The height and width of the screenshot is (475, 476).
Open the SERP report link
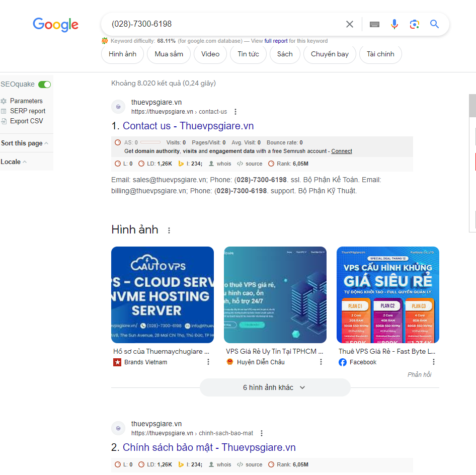click(28, 111)
